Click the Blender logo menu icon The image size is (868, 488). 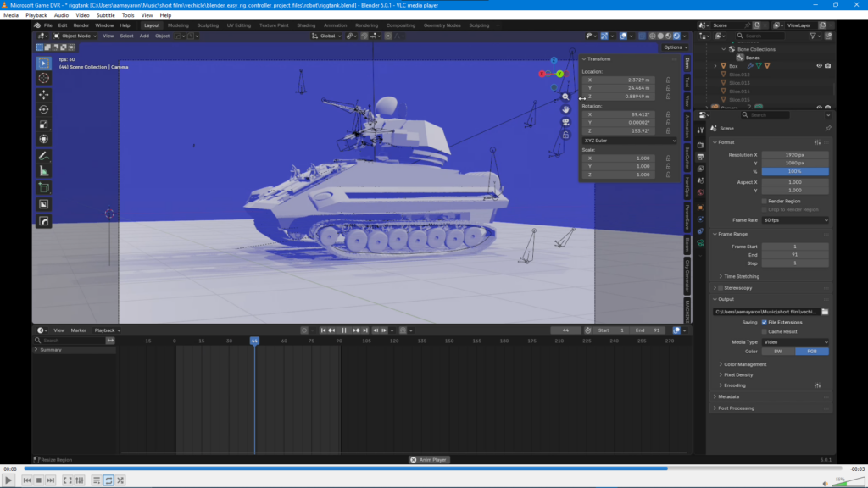click(x=37, y=25)
